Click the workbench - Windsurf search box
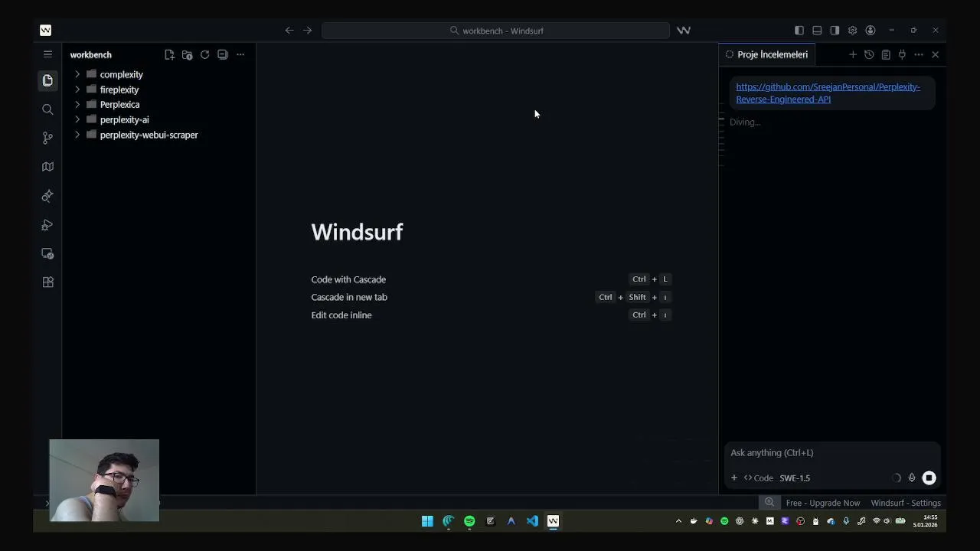This screenshot has width=980, height=551. (495, 31)
